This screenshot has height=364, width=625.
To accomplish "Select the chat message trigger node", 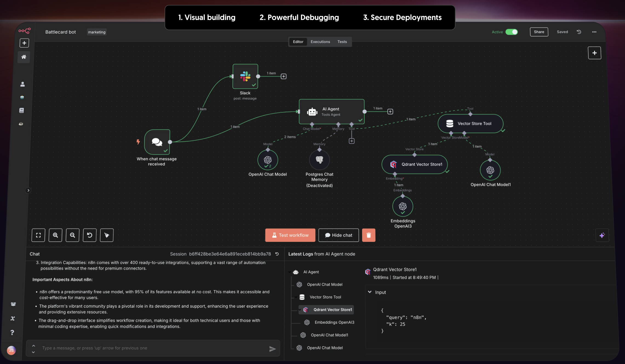I will 157,142.
